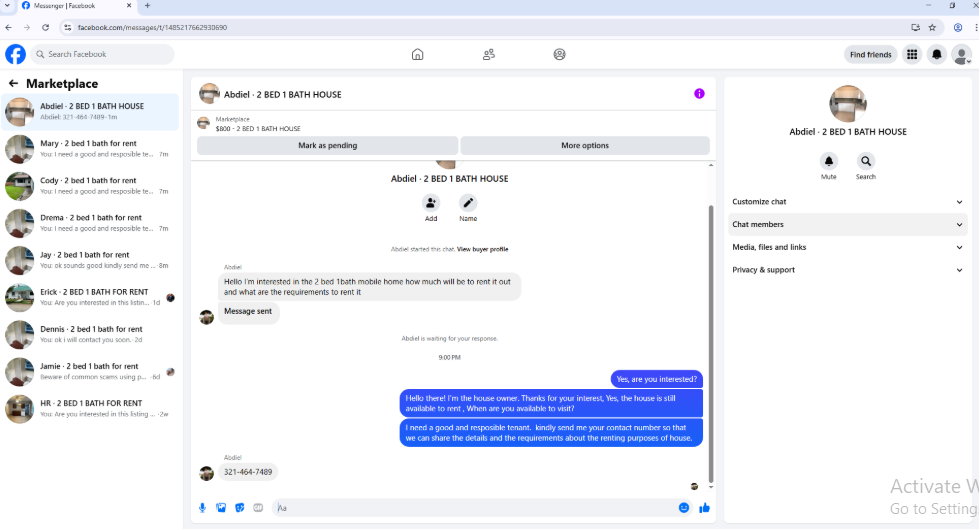Click the down arrow of the chat scrollbar

(x=711, y=487)
